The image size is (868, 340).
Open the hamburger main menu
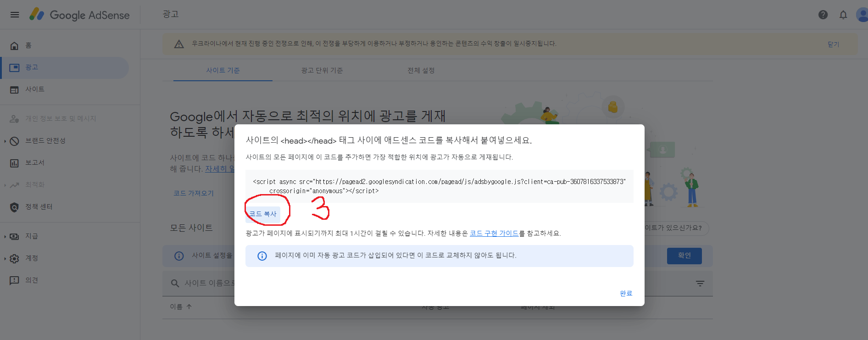[15, 15]
